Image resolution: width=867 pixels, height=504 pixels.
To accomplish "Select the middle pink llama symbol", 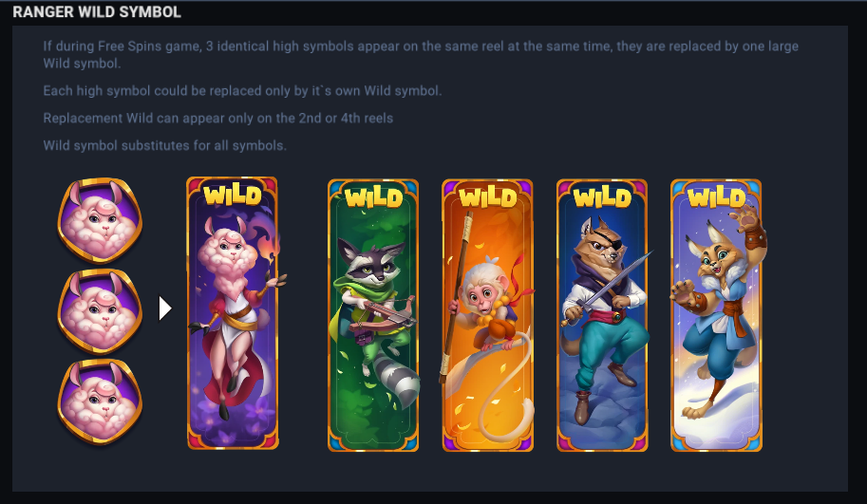I will (x=100, y=310).
